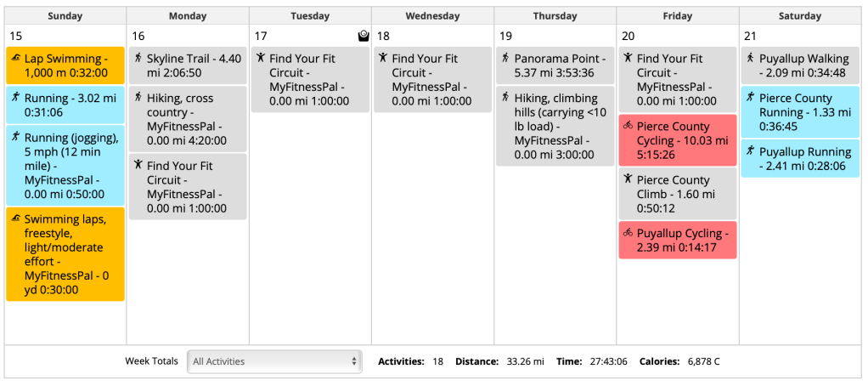This screenshot has height=386, width=868.
Task: Click the bicycle icon on Pierce County Cycling
Action: point(628,127)
